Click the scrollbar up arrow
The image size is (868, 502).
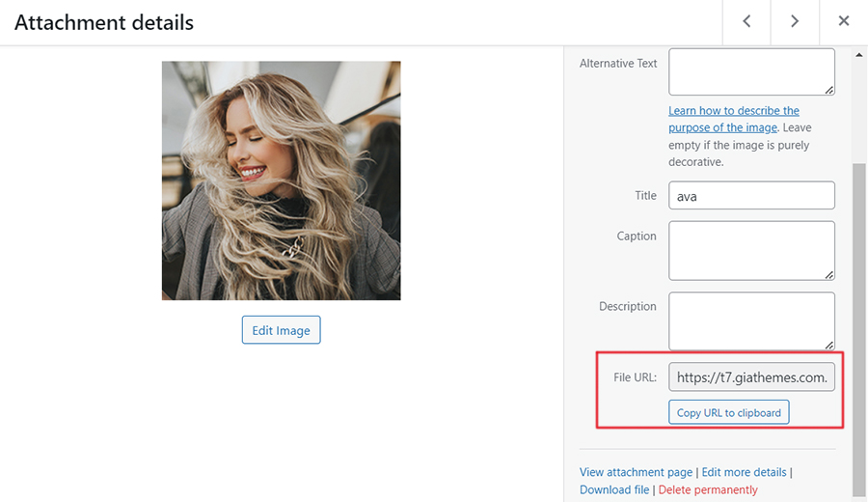[x=859, y=56]
